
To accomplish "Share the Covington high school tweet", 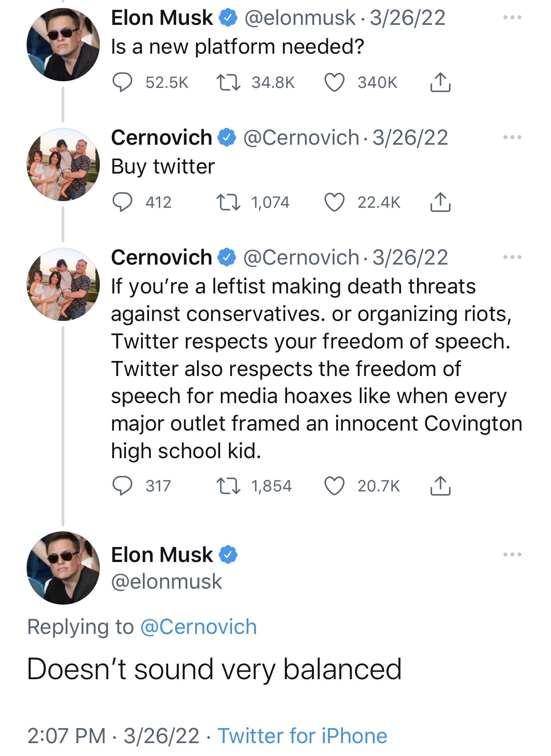I will 440,486.
